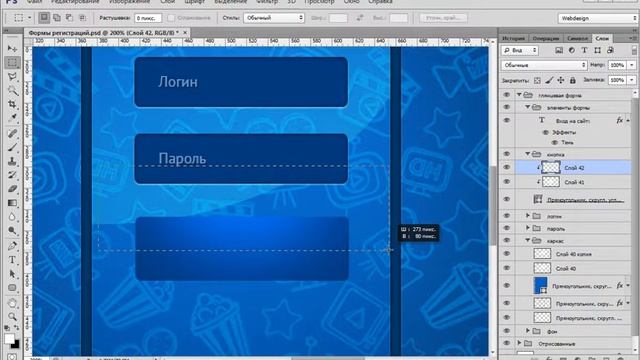
Task: Toggle visibility of кнопка group
Action: (507, 154)
